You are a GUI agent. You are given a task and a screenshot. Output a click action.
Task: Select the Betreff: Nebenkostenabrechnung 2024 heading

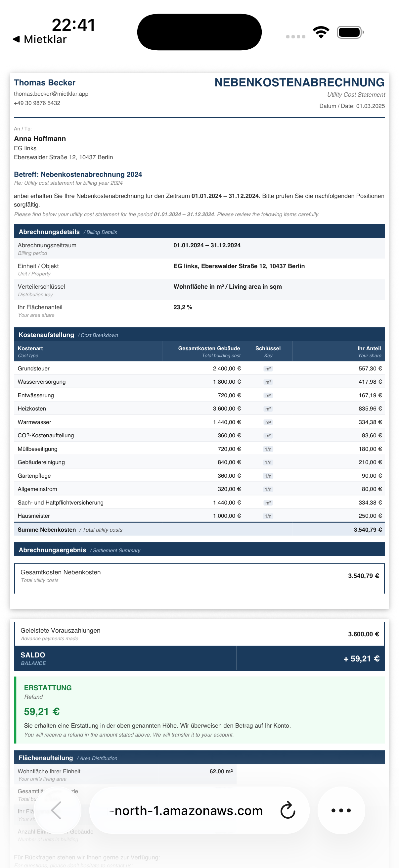(x=78, y=174)
